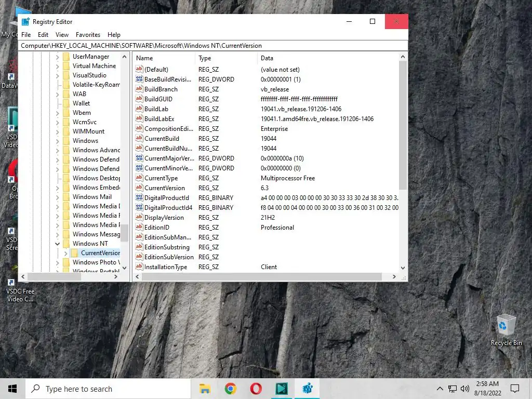The height and width of the screenshot is (399, 532).
Task: Open Google Chrome from the taskbar
Action: pyautogui.click(x=230, y=389)
